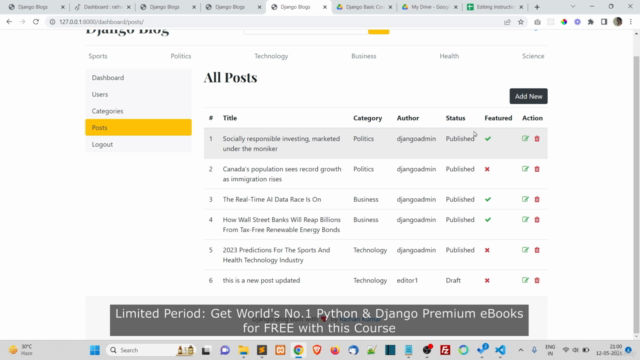Viewport: 640px width, 360px height.
Task: Click the 'Draft' status cell
Action: (x=453, y=280)
